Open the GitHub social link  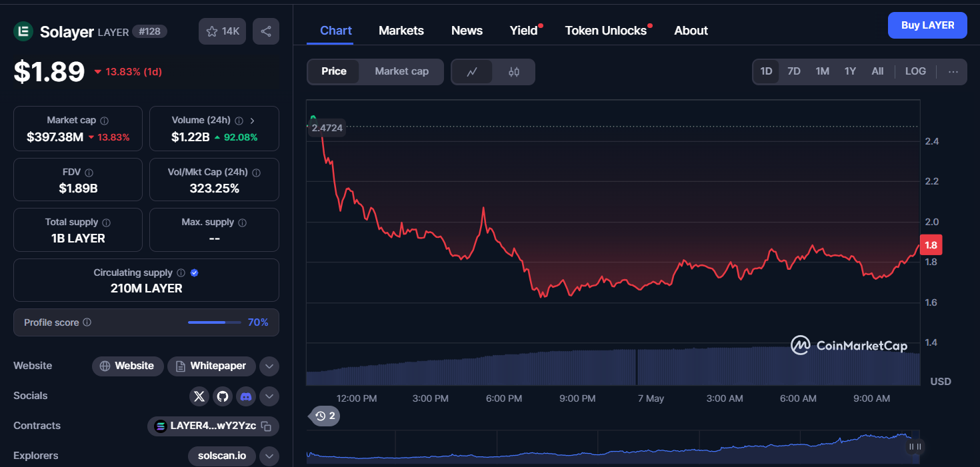point(223,396)
